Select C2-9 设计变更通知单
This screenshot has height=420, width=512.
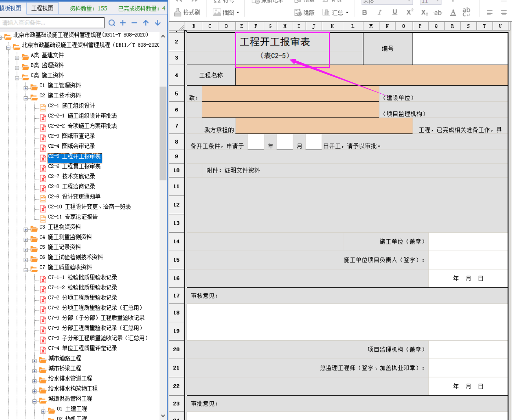pos(74,197)
